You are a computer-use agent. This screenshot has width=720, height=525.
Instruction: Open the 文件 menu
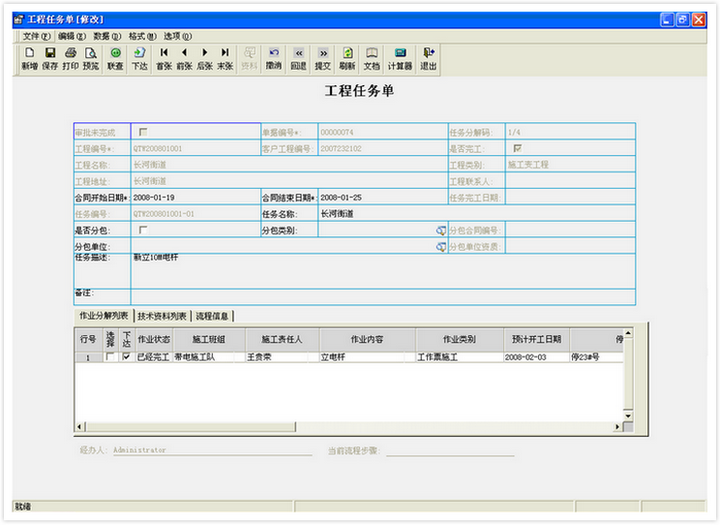pyautogui.click(x=36, y=36)
